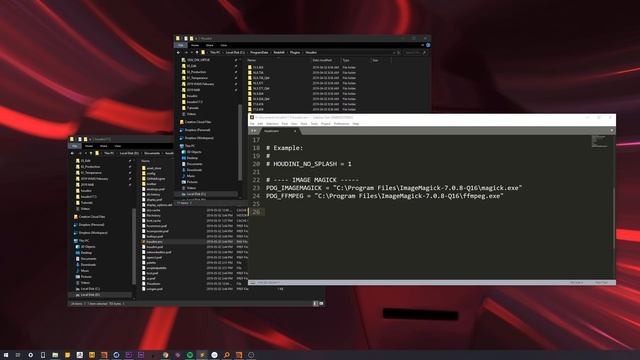Toggle the sidebar icon in Sublime's status bar
The width and height of the screenshot is (640, 360).
click(x=253, y=282)
